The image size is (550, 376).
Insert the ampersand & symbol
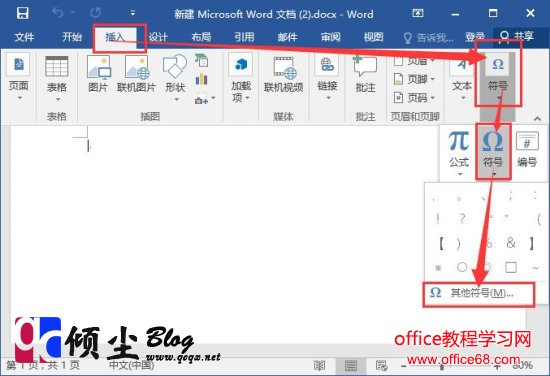(511, 243)
